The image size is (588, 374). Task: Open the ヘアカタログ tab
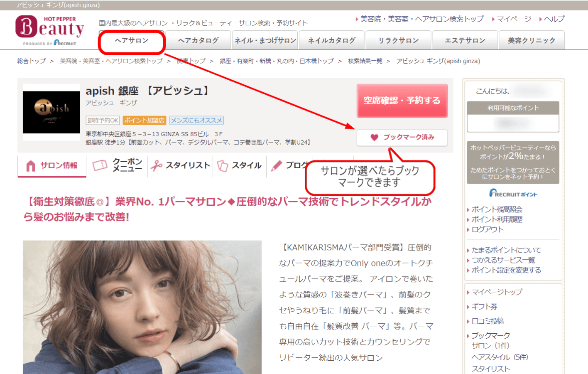(x=198, y=40)
